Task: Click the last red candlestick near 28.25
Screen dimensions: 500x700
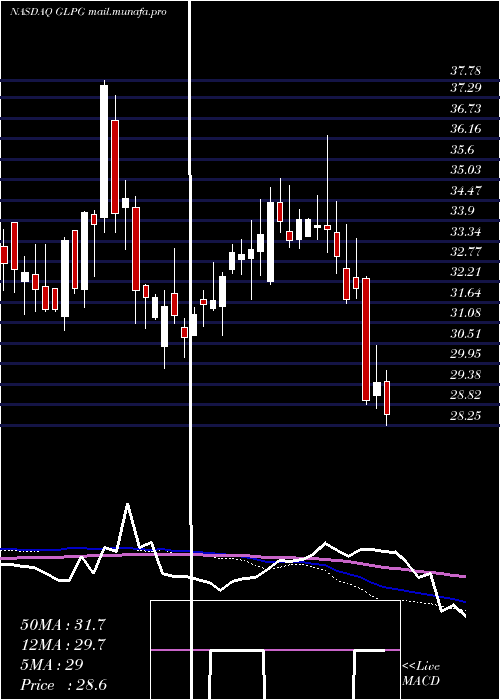Action: coord(387,397)
